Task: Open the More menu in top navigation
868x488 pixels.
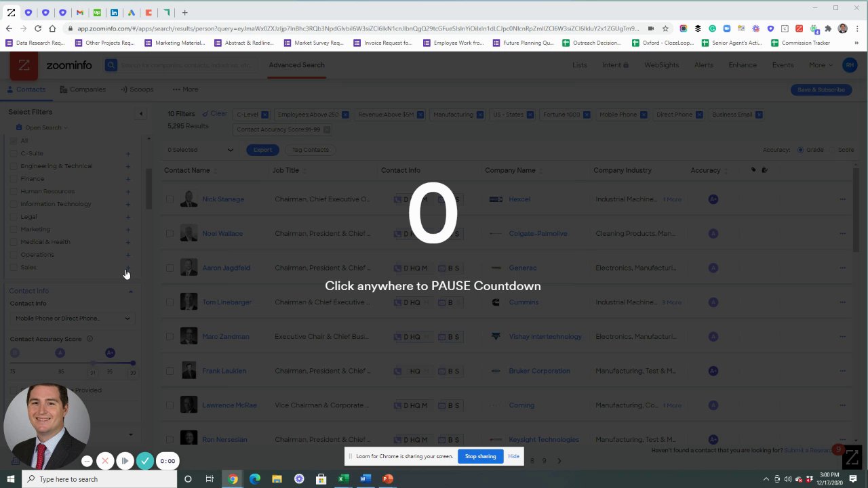Action: [x=821, y=65]
